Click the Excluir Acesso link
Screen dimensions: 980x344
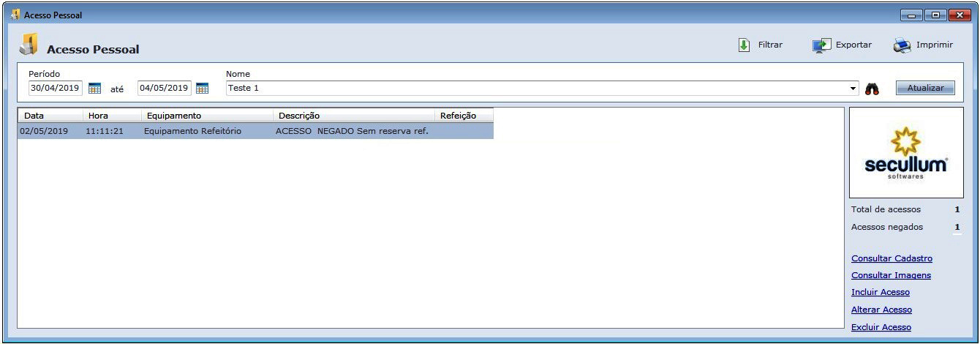(x=881, y=327)
